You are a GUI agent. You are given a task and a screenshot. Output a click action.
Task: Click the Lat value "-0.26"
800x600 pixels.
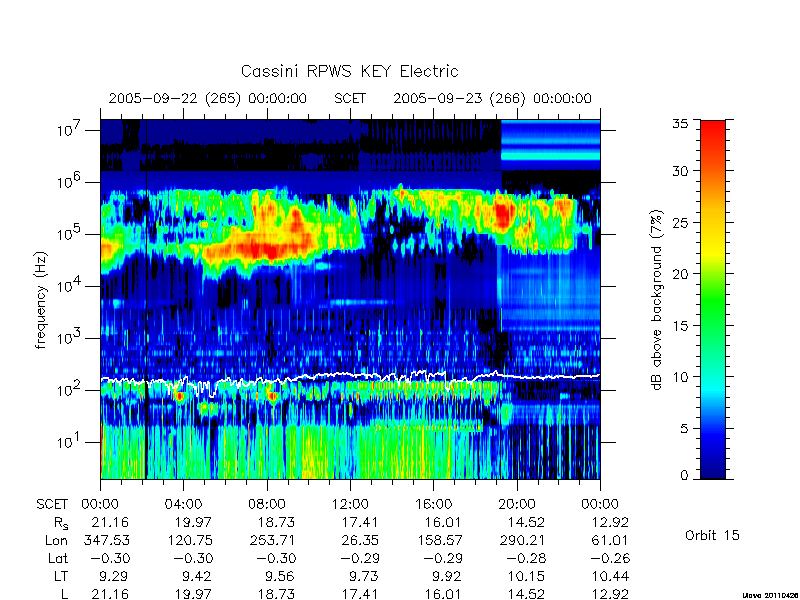(x=609, y=558)
